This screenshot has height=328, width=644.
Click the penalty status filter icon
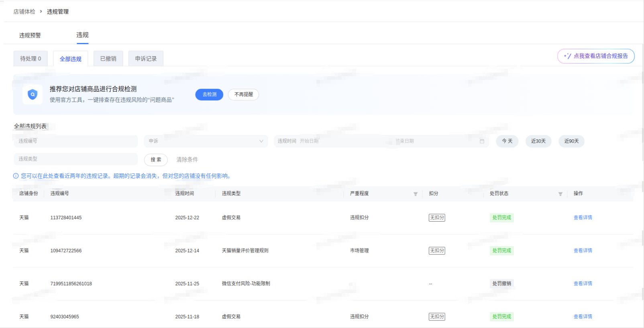pos(560,194)
